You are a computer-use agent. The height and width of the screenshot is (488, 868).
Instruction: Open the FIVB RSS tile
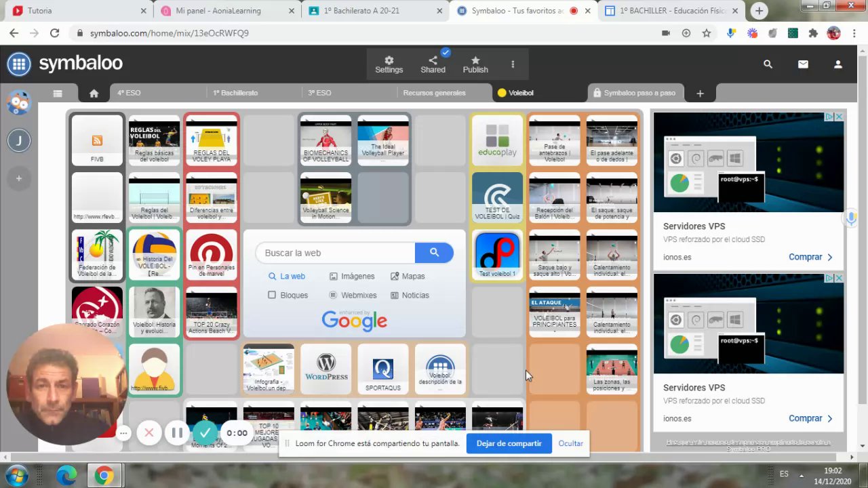point(97,140)
